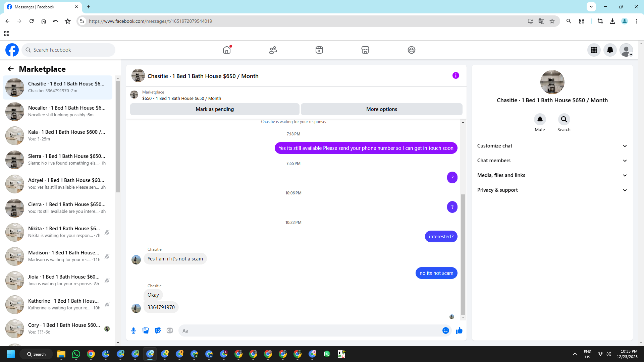
Task: Click the More options button
Action: tap(381, 109)
